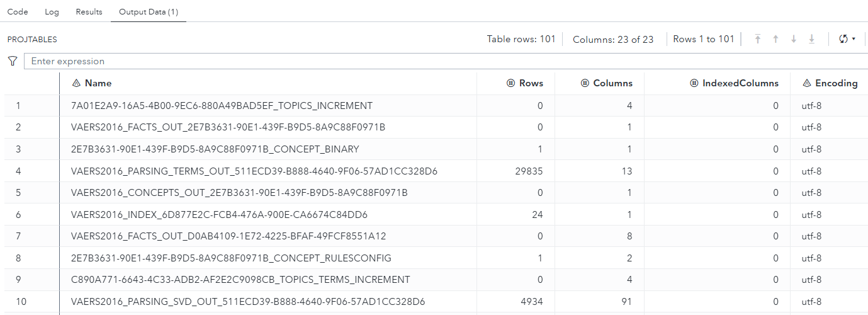Image resolution: width=868 pixels, height=315 pixels.
Task: Click the Rows column numeric icon
Action: click(511, 83)
